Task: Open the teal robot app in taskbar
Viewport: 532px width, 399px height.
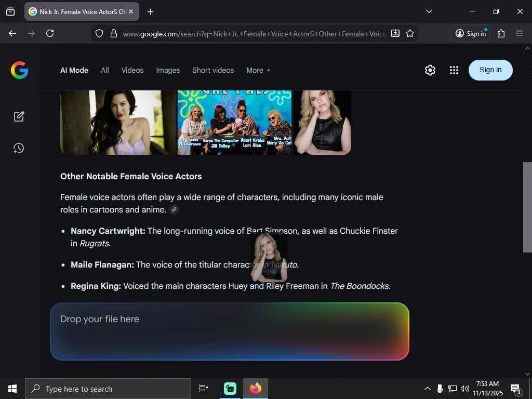Action: (230, 389)
